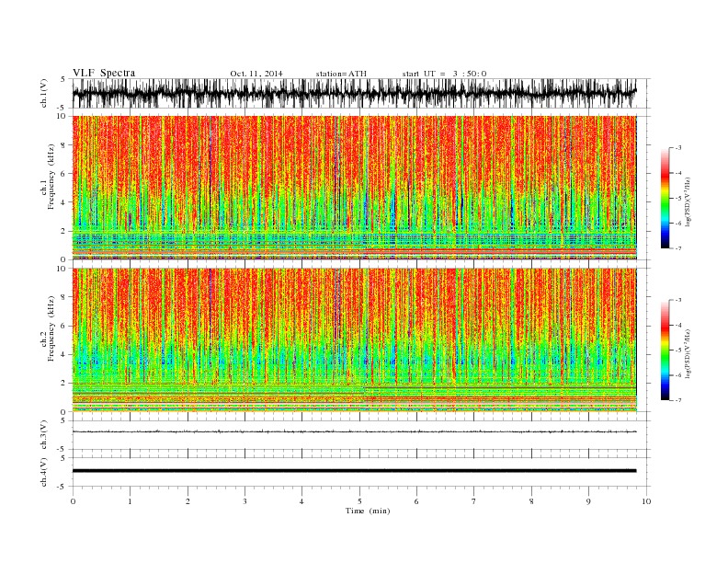This screenshot has height=563, width=728.
Task: Click the "-3" label on the ch.1 color bar
Action: 678,148
